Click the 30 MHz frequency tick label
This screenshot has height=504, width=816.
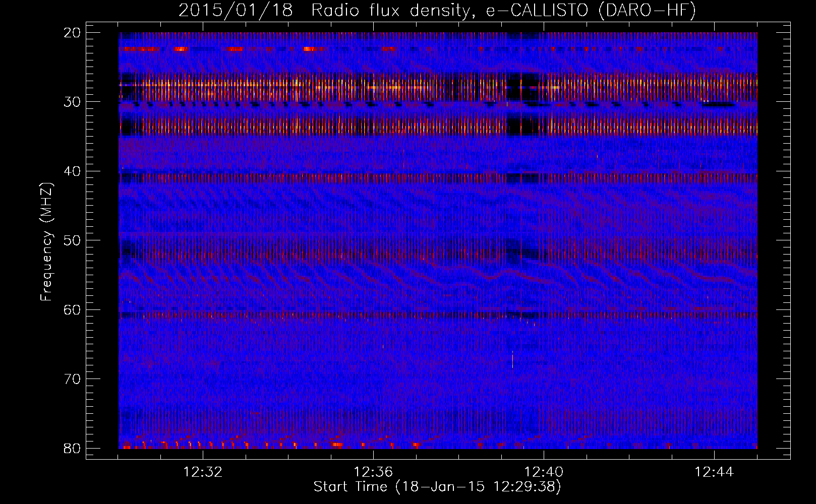point(72,102)
